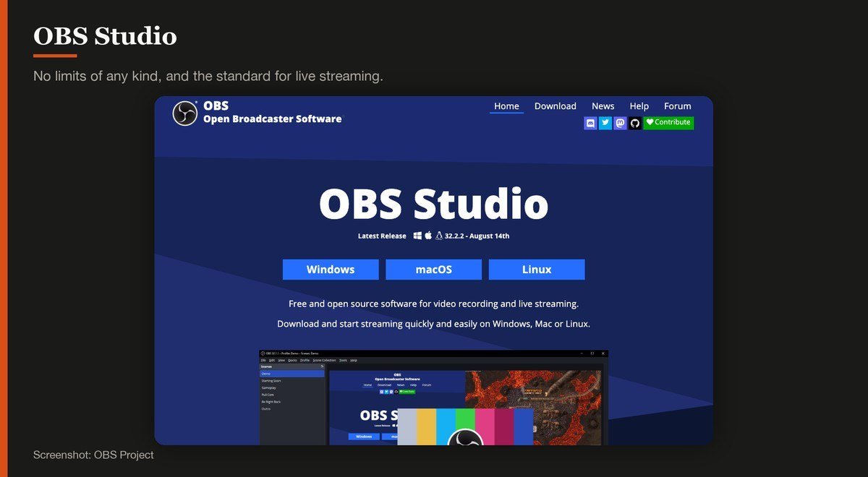This screenshot has width=868, height=477.
Task: Click the green Contribute button
Action: click(668, 123)
